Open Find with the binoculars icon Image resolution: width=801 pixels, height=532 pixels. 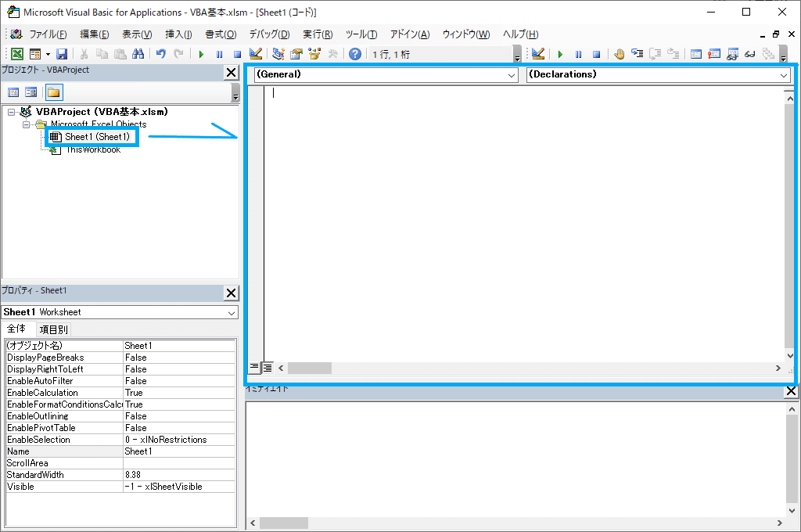pos(138,54)
